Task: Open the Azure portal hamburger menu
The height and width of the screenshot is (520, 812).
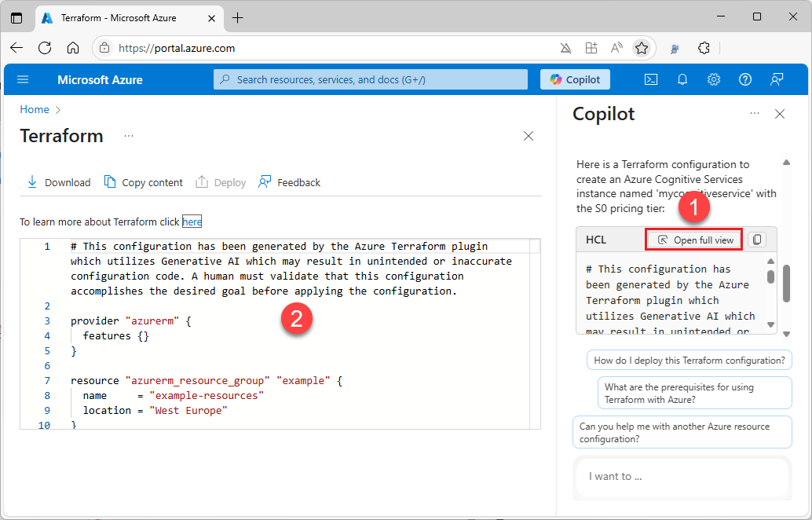Action: click(23, 79)
